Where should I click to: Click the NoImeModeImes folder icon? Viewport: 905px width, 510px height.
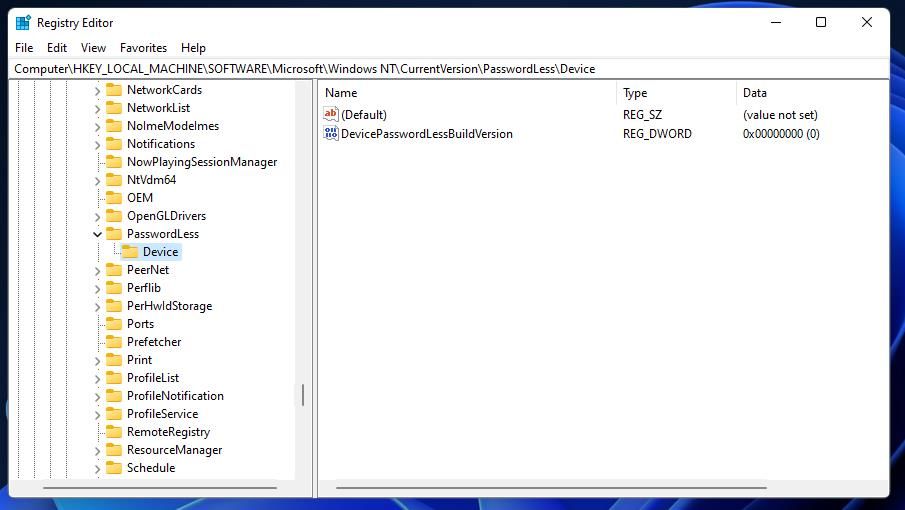click(114, 125)
